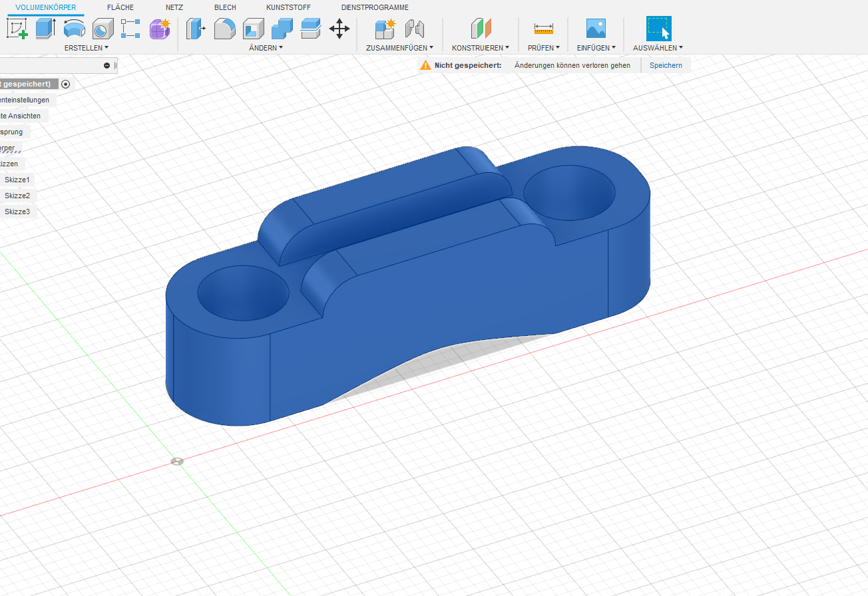Switch to the FLÄCHE tab
The image size is (868, 596).
pos(120,7)
